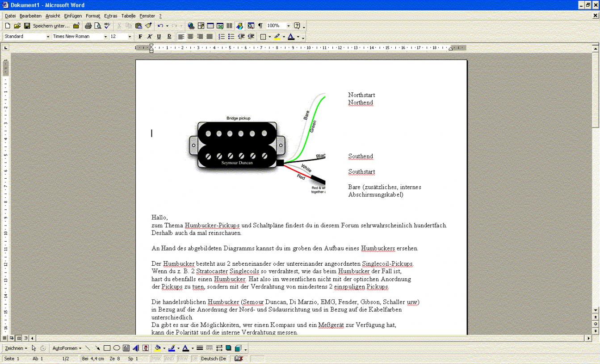
Task: Save the document with the floppy disk icon
Action: pyautogui.click(x=27, y=26)
